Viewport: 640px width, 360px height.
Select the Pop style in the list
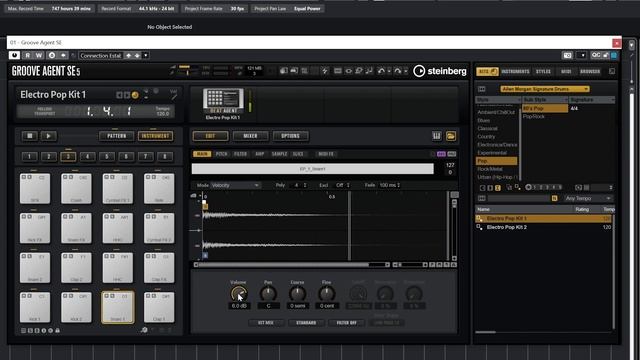coord(497,161)
